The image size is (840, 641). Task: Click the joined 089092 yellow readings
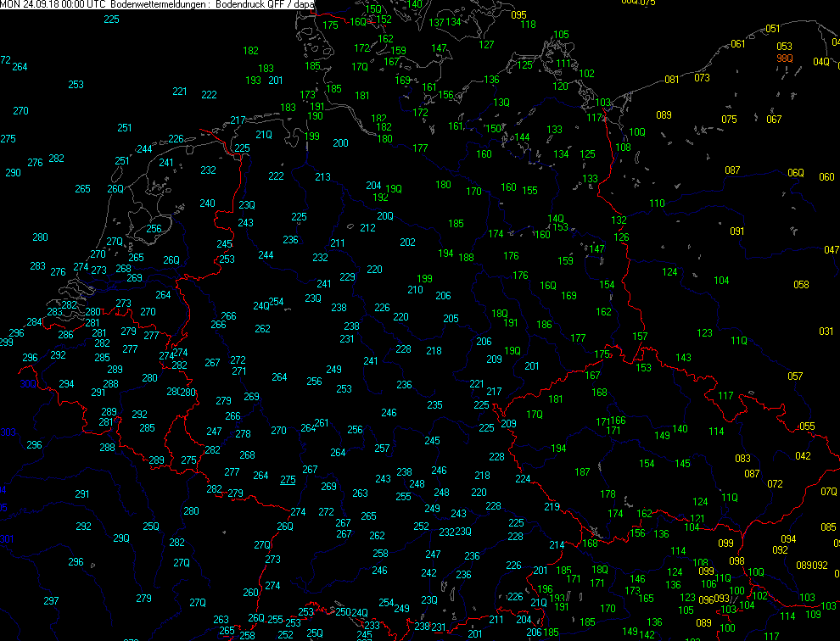coord(812,566)
